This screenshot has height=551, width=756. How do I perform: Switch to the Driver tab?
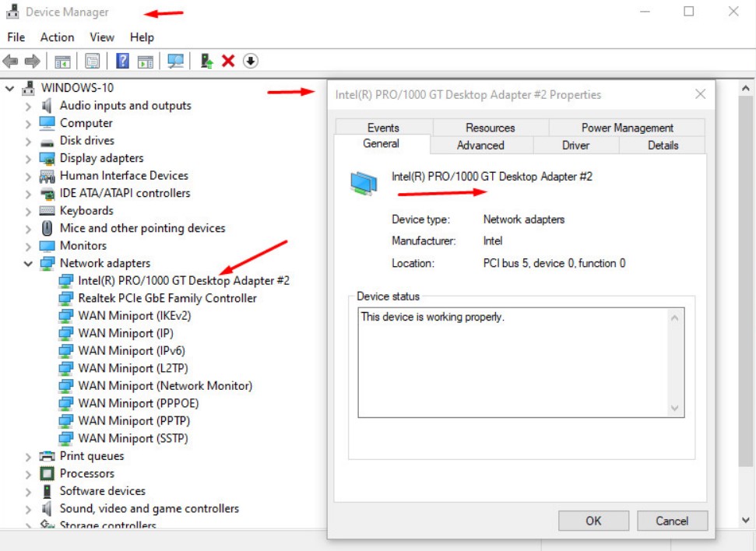point(575,145)
